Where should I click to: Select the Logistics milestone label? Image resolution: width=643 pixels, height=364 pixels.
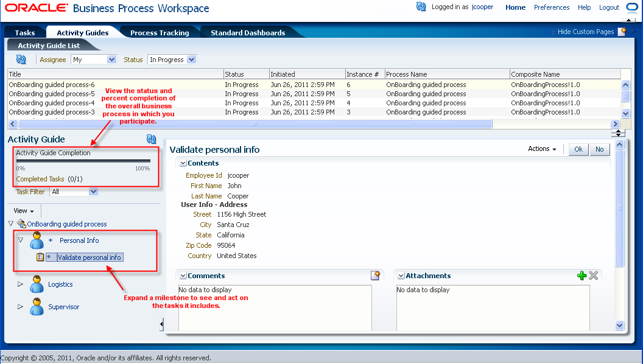click(60, 284)
